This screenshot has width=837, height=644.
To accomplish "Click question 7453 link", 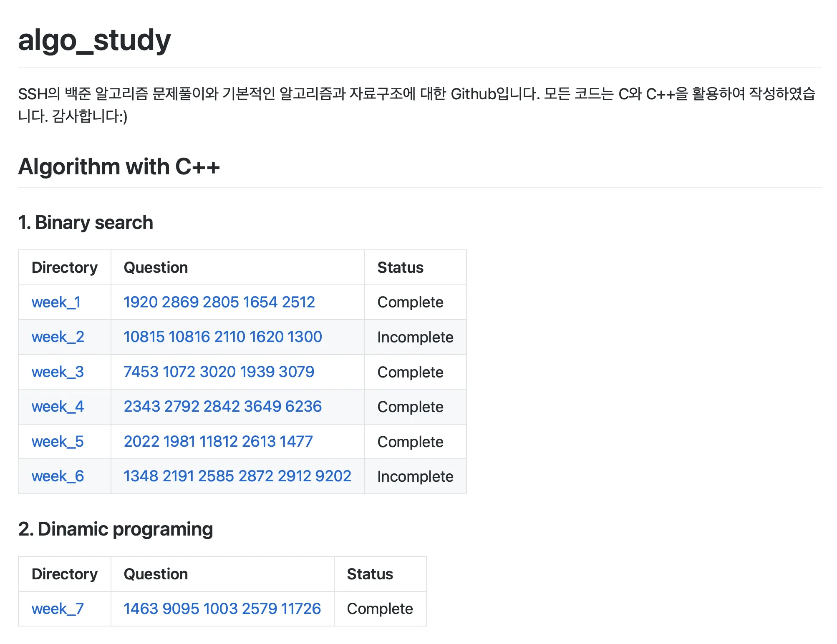I will (141, 372).
